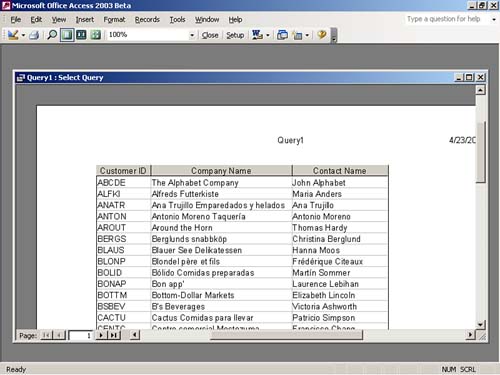This screenshot has width=500, height=375.
Task: Click the 'Customer ID' column header
Action: (x=123, y=171)
